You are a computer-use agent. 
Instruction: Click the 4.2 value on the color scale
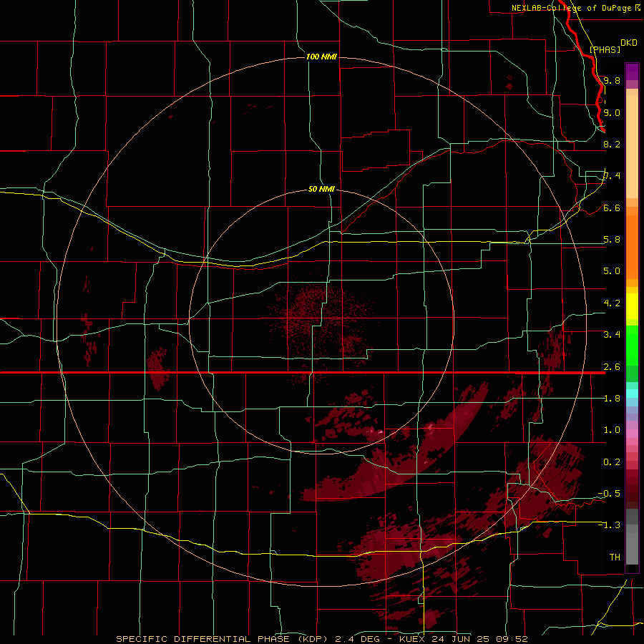(612, 303)
